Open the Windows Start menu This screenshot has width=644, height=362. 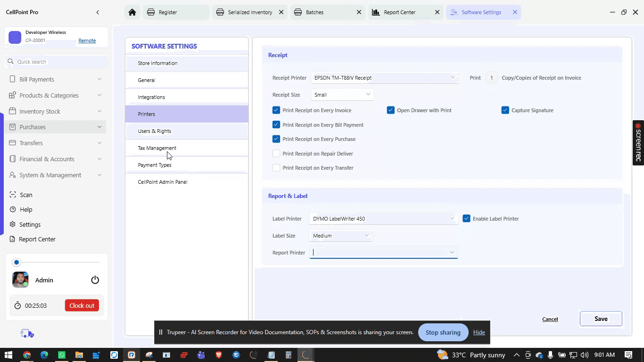(8, 355)
